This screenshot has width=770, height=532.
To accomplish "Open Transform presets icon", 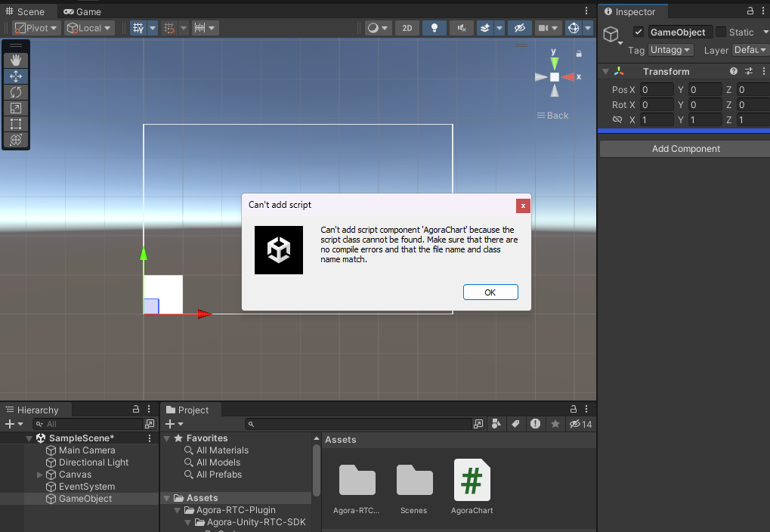I will [x=749, y=71].
